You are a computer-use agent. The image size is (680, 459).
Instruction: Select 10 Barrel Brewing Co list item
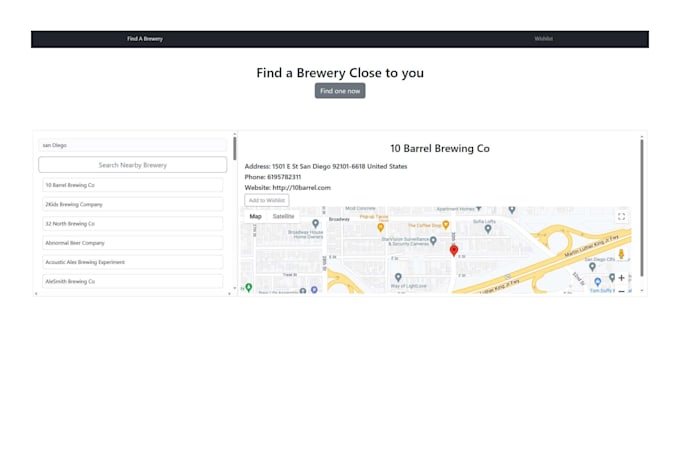pyautogui.click(x=133, y=185)
